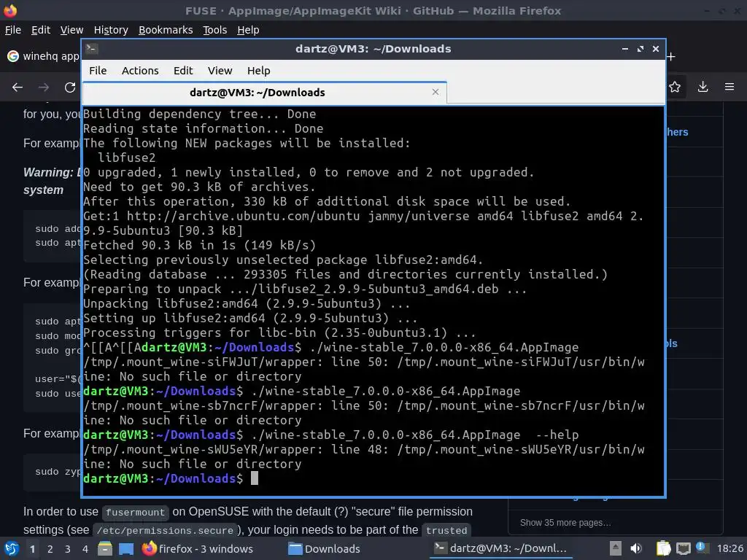Open the terminal Edit menu
The width and height of the screenshot is (747, 560).
click(x=183, y=71)
